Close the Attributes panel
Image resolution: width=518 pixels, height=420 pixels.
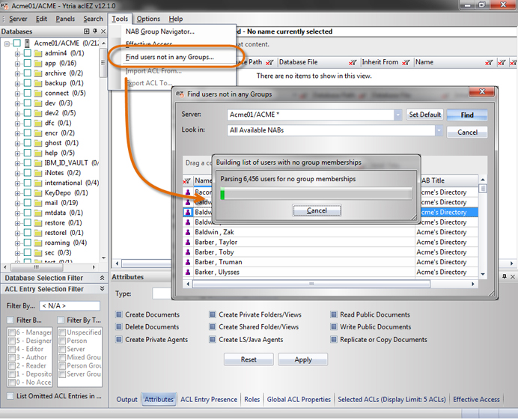[512, 276]
